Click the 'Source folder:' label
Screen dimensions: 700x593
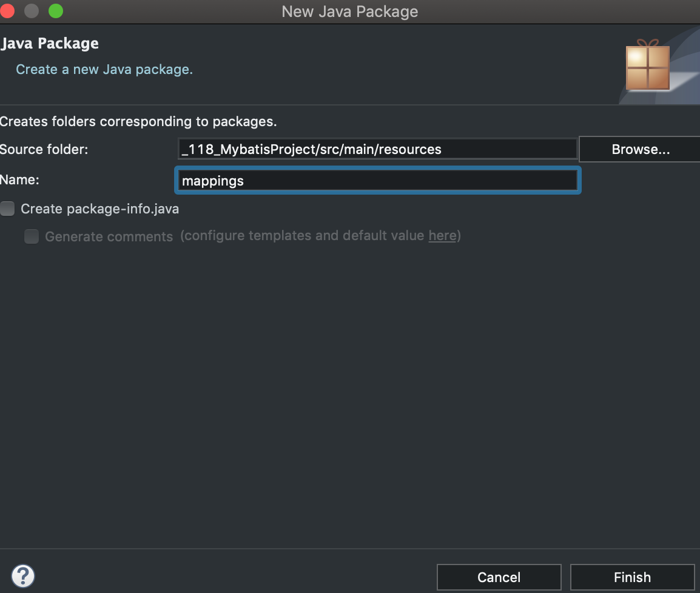point(44,149)
